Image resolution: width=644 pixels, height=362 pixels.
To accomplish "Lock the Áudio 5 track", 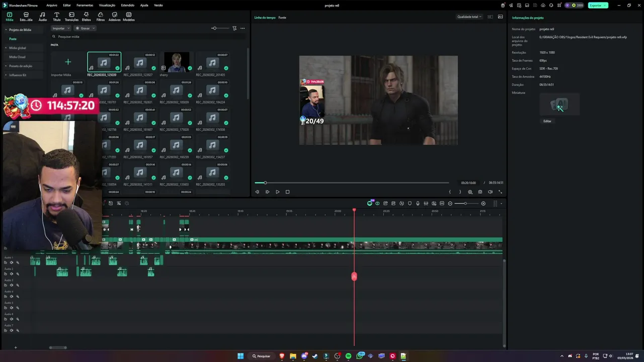I will 6,308.
